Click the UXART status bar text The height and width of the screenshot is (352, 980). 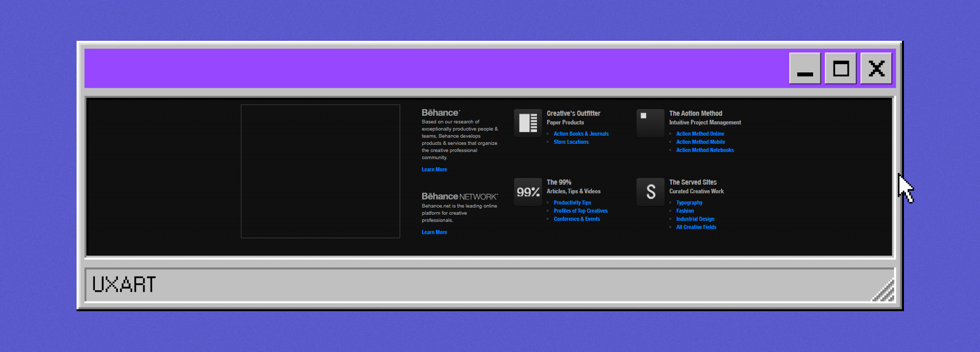124,285
